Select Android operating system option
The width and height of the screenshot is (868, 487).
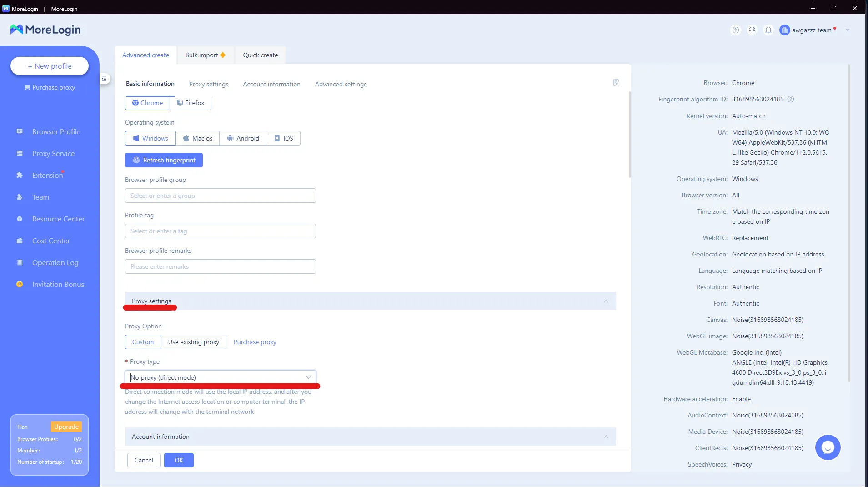pyautogui.click(x=243, y=138)
